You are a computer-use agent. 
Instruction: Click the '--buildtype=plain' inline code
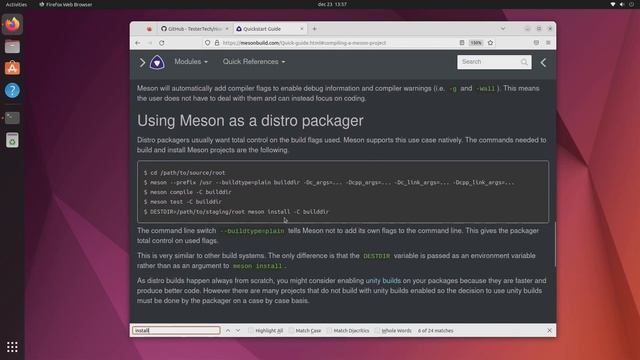coord(252,231)
